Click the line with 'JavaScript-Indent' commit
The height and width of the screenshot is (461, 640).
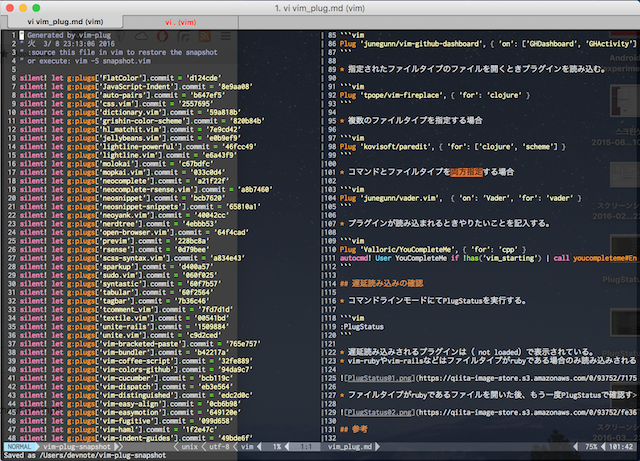(x=136, y=87)
